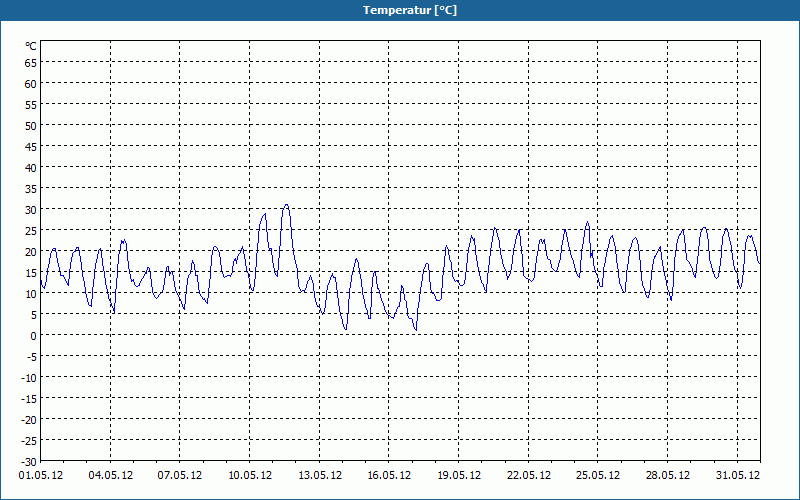Select the 13.05.12 date label

[x=319, y=476]
